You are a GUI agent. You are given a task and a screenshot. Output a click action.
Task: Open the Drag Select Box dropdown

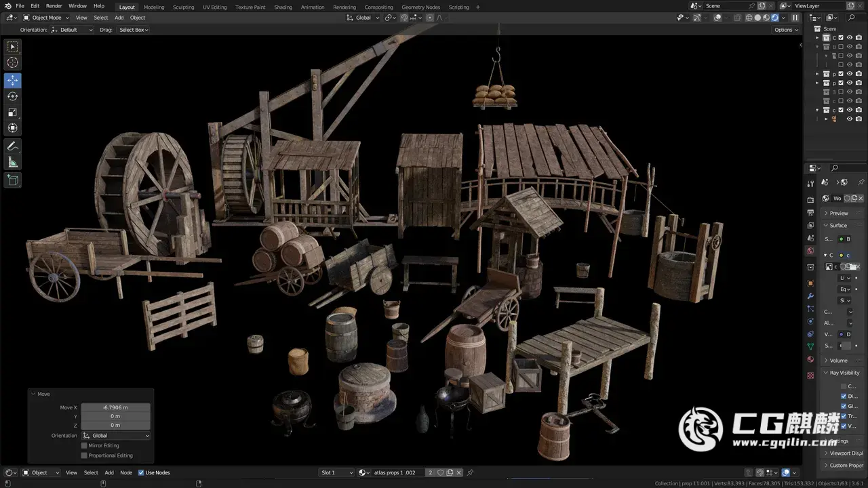click(134, 30)
